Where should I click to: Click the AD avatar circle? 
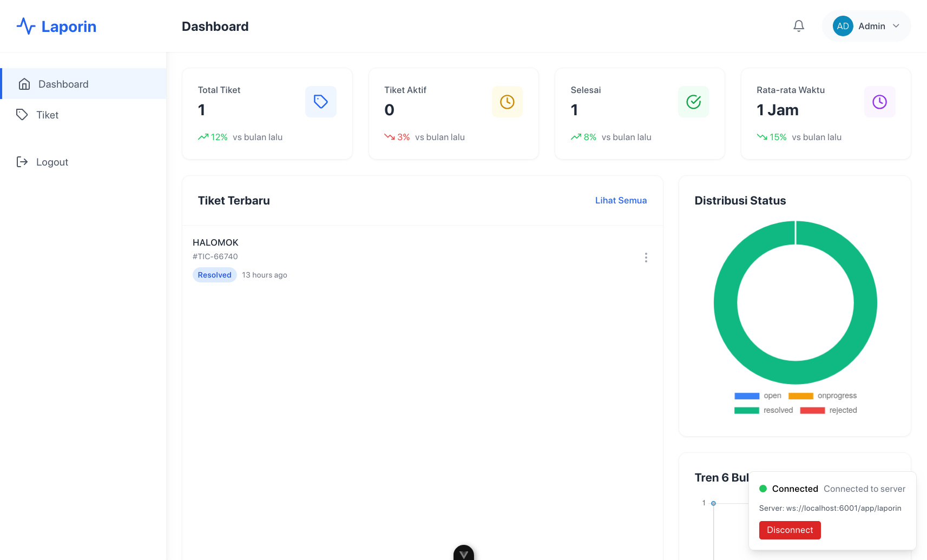(x=843, y=26)
